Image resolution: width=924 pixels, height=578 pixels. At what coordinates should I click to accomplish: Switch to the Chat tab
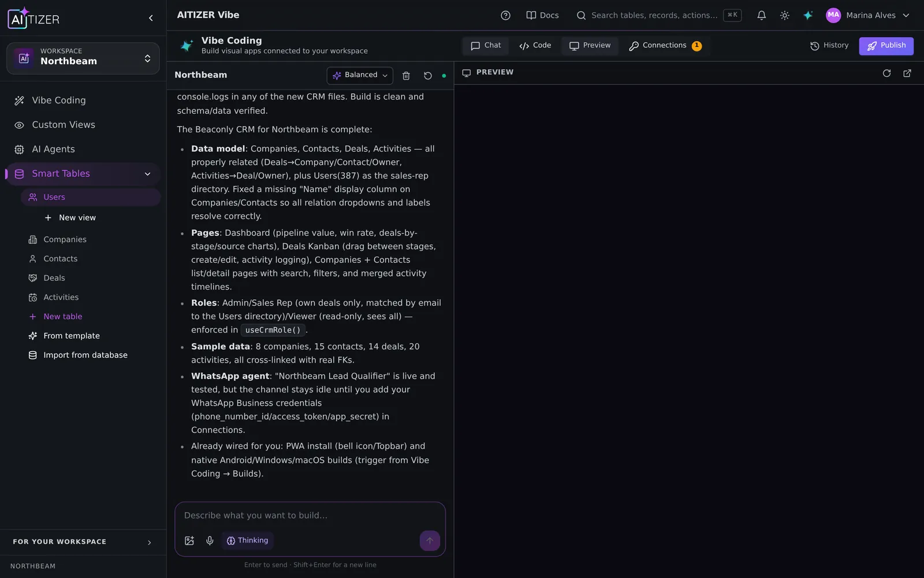(486, 46)
